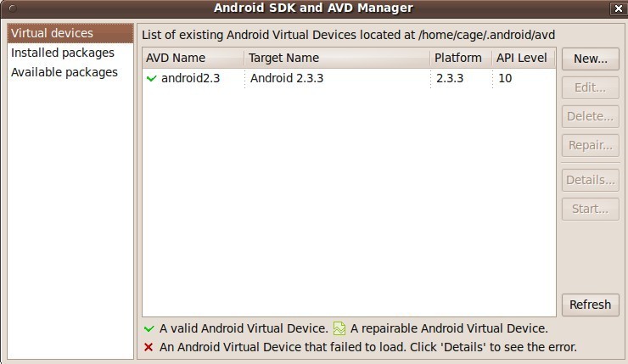Viewport: 628px width, 364px height.
Task: Refresh the AVD list
Action: [x=591, y=305]
